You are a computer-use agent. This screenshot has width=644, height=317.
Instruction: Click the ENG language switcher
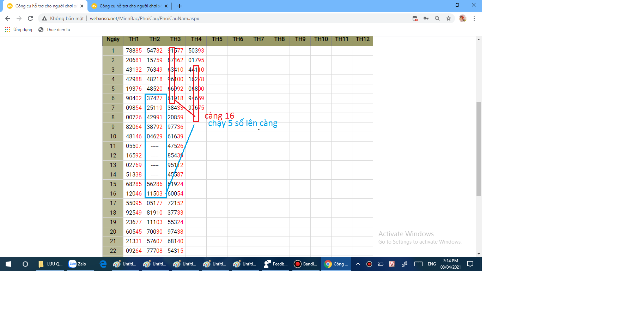[432, 264]
